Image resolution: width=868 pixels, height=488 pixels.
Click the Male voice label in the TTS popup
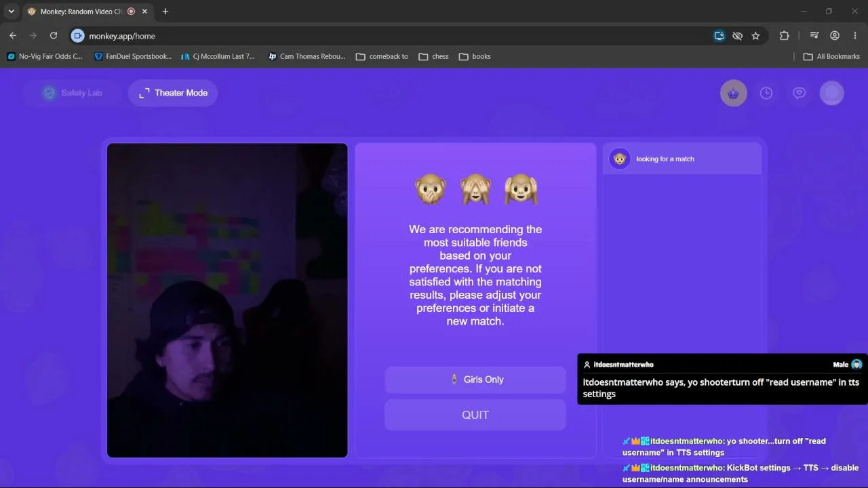coord(841,365)
